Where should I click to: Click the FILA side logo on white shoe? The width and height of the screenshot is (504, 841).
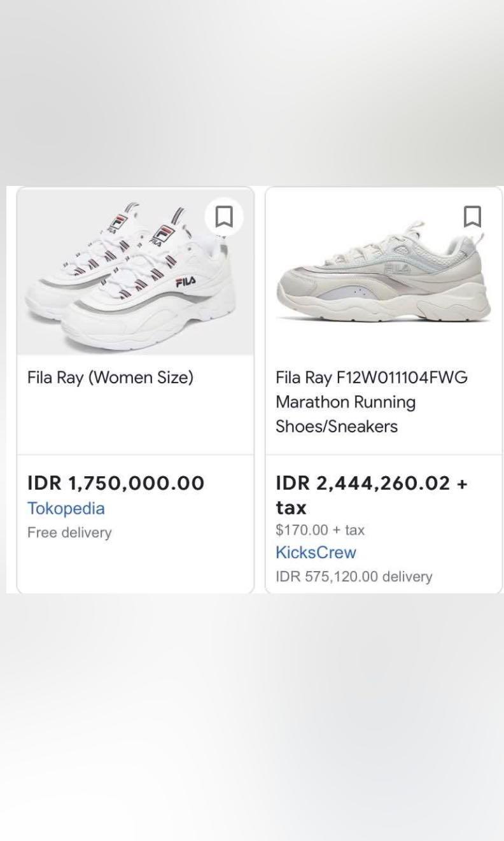point(185,281)
